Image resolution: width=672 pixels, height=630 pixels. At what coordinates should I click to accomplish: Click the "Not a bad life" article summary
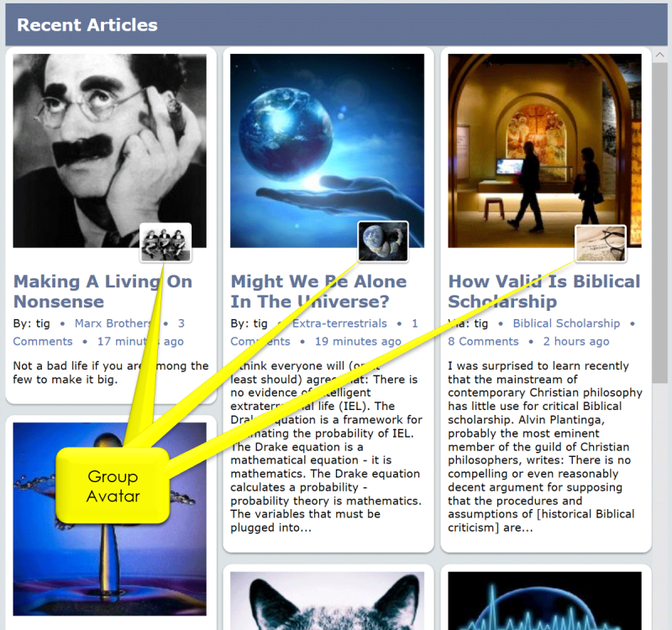point(111,372)
